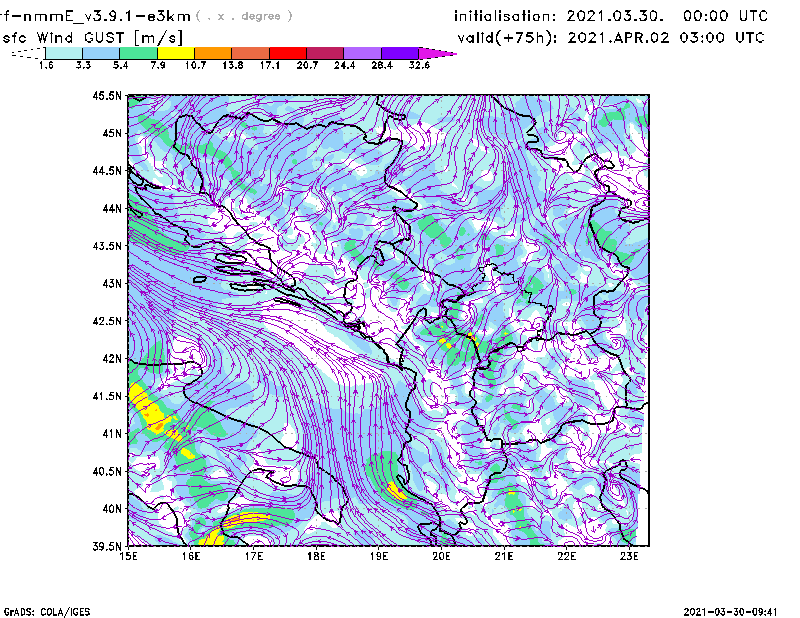This screenshot has width=800, height=618.
Task: Click the 'sfc Wind GUST [m/s]' title
Action: click(x=92, y=38)
